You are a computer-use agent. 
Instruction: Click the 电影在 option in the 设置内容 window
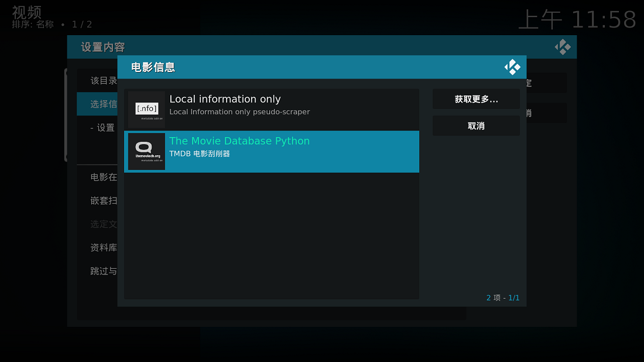coord(97,177)
